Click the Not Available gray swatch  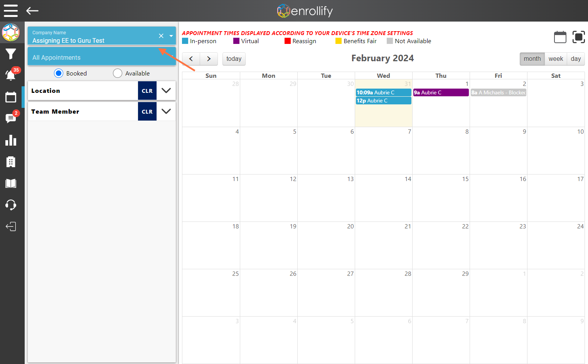pyautogui.click(x=390, y=41)
